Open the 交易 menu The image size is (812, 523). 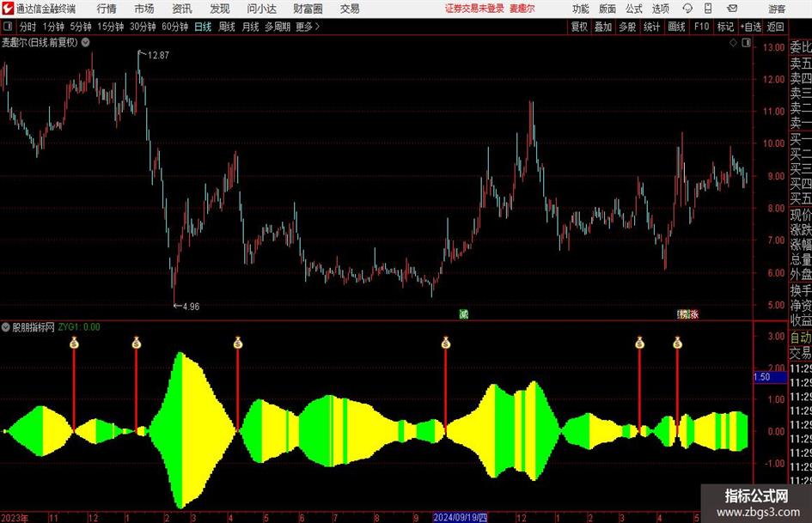click(x=350, y=9)
